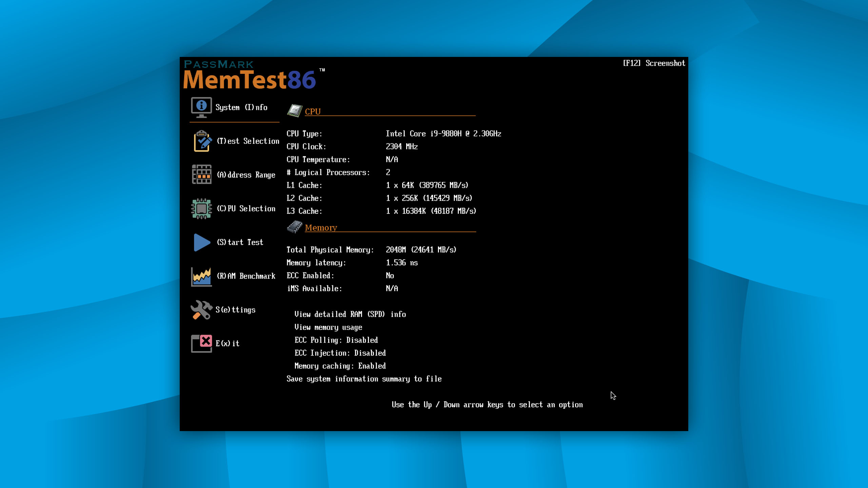Click the CPU section heading
The image size is (868, 488).
[313, 111]
